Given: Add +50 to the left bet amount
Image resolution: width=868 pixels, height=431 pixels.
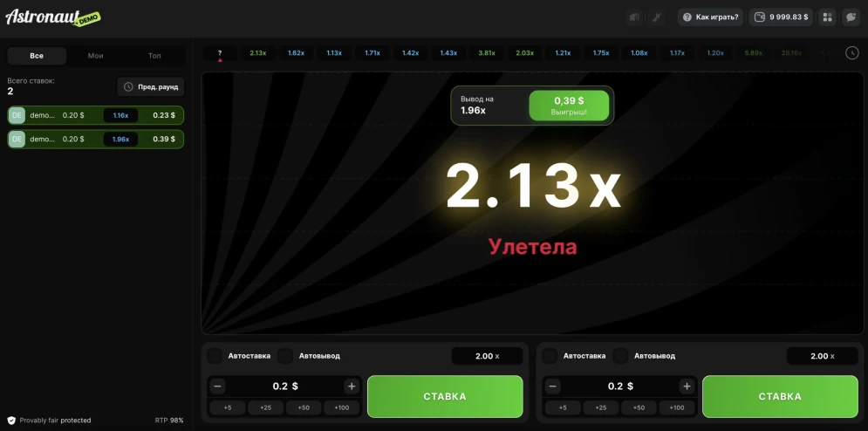Looking at the screenshot, I should click(x=304, y=407).
